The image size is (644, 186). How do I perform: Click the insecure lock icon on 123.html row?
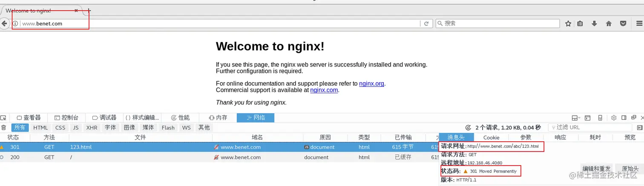216,147
